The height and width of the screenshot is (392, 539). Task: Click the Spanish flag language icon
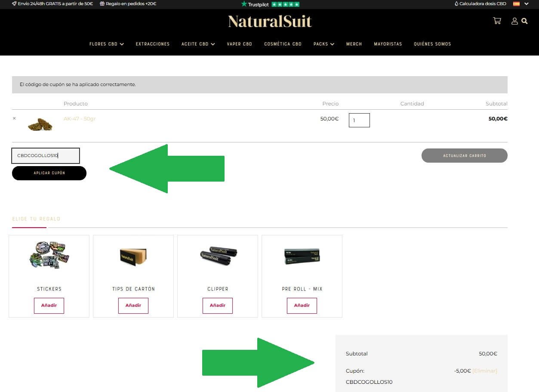click(516, 4)
